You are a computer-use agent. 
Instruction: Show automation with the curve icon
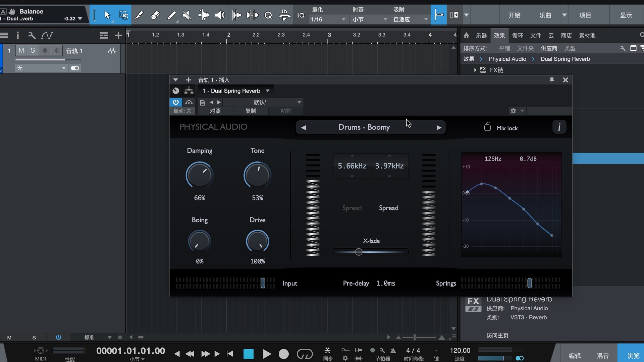[x=47, y=35]
